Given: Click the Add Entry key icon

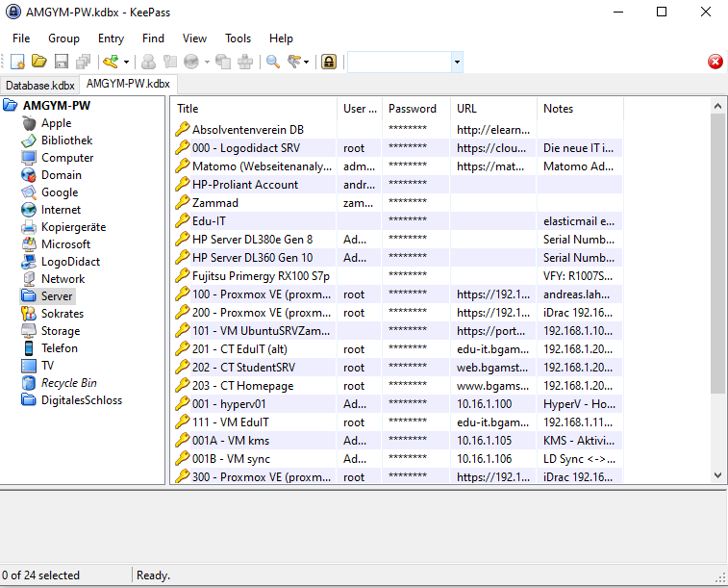Looking at the screenshot, I should point(111,62).
